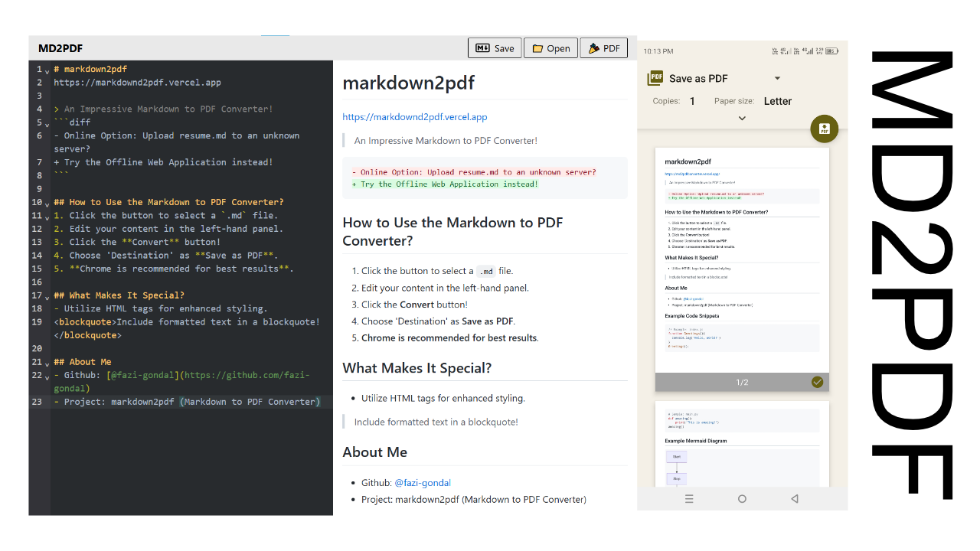
Task: Tap the Android recent apps menu icon
Action: [x=689, y=499]
